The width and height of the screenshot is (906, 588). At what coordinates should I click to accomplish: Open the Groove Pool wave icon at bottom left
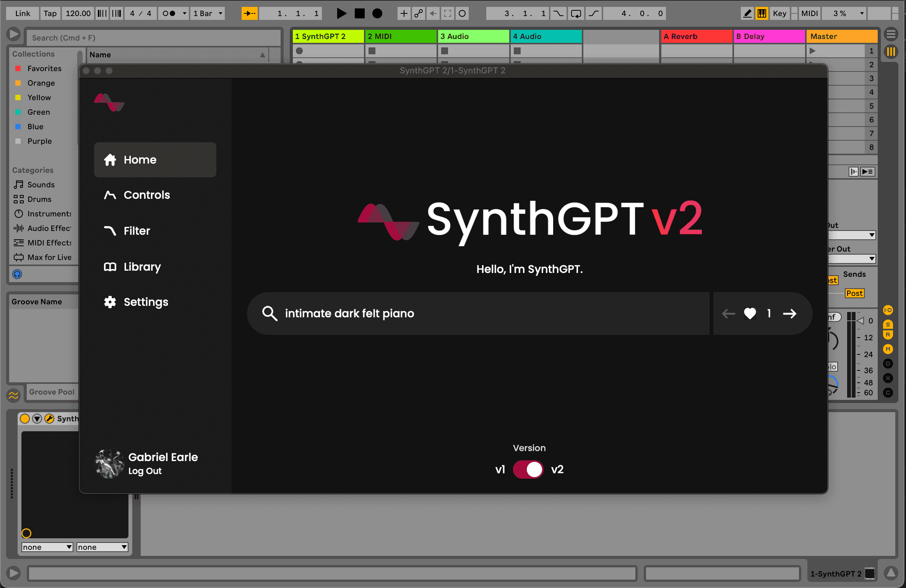pos(13,395)
